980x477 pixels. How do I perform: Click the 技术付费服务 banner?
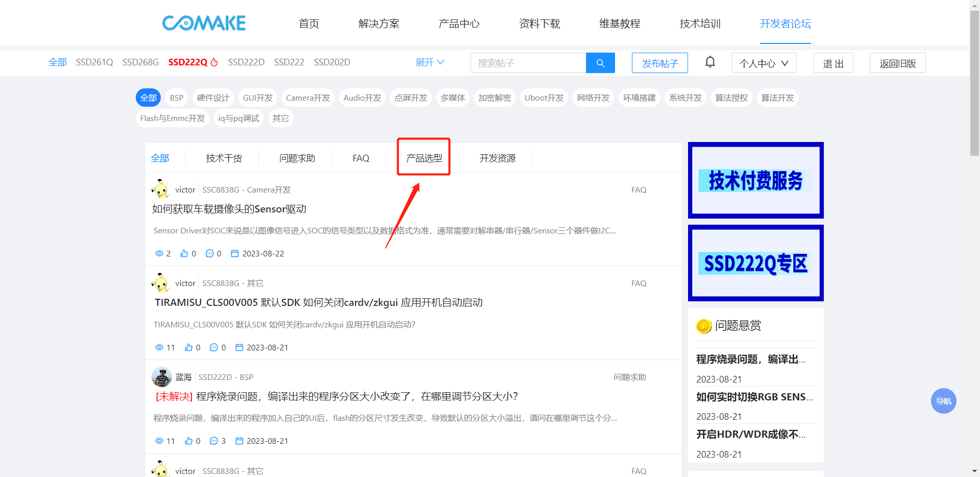[755, 180]
